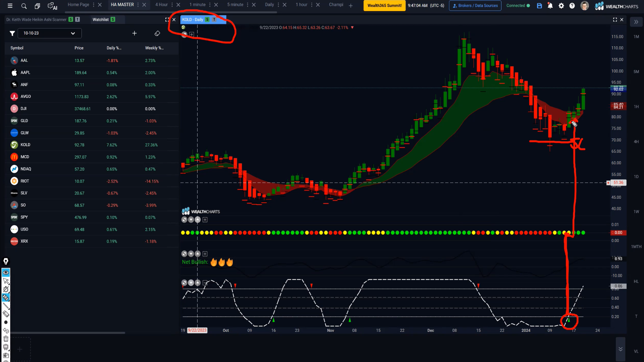
Task: Toggle price alert plus at 51.36
Action: (x=608, y=183)
